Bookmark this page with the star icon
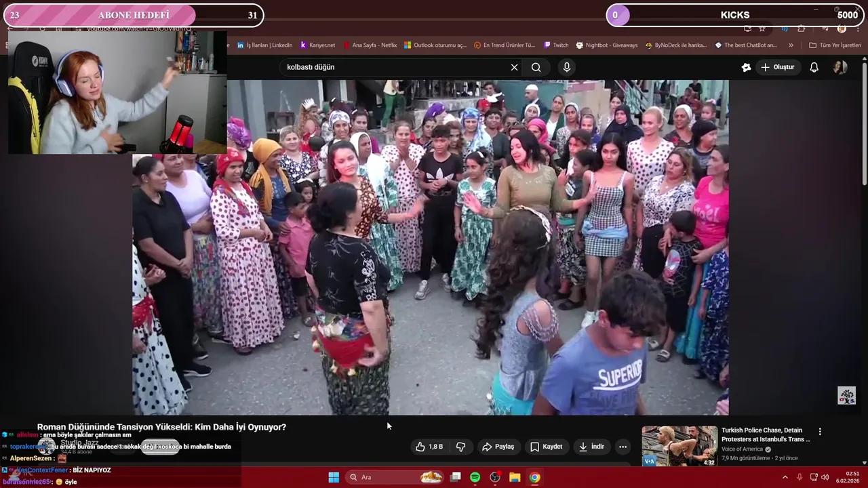This screenshot has width=868, height=488. point(762,28)
